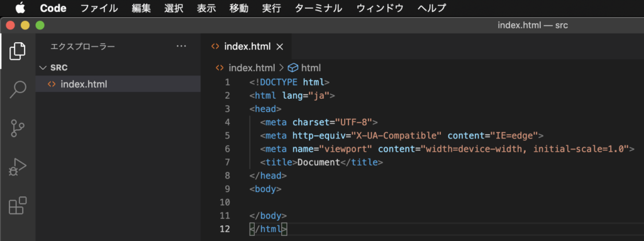Image resolution: width=644 pixels, height=241 pixels.
Task: Click the closing body tag on line 11
Action: point(268,215)
